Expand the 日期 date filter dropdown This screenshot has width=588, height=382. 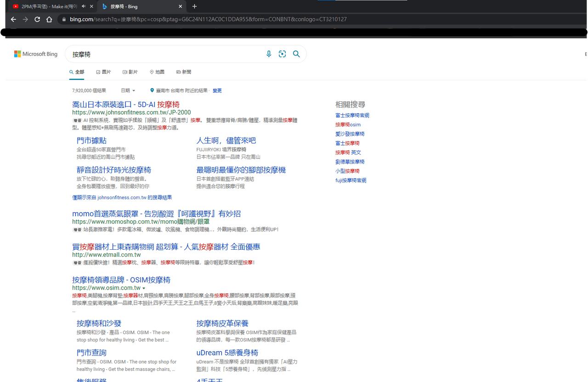(128, 90)
